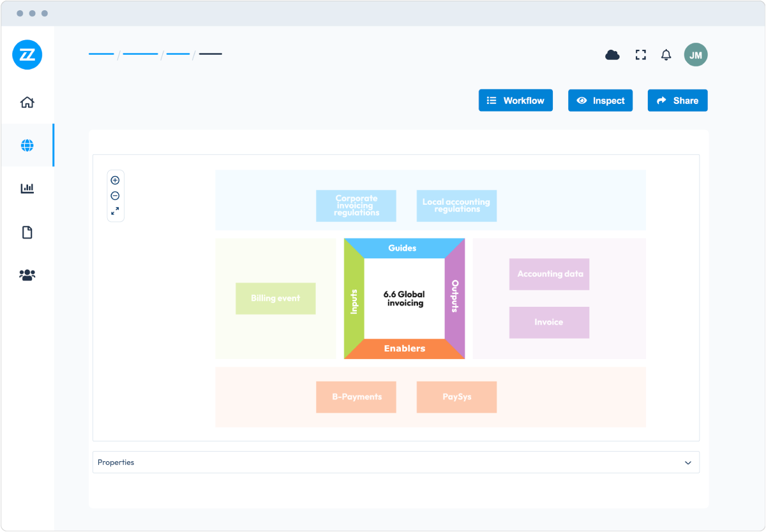Open the bar chart analytics icon
This screenshot has height=532, width=766.
click(x=27, y=188)
